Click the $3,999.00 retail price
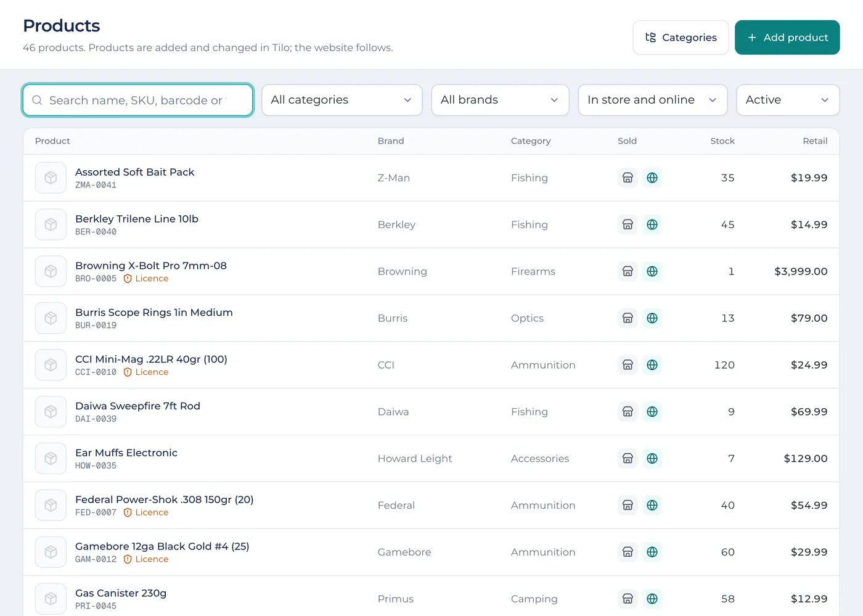 click(x=801, y=271)
